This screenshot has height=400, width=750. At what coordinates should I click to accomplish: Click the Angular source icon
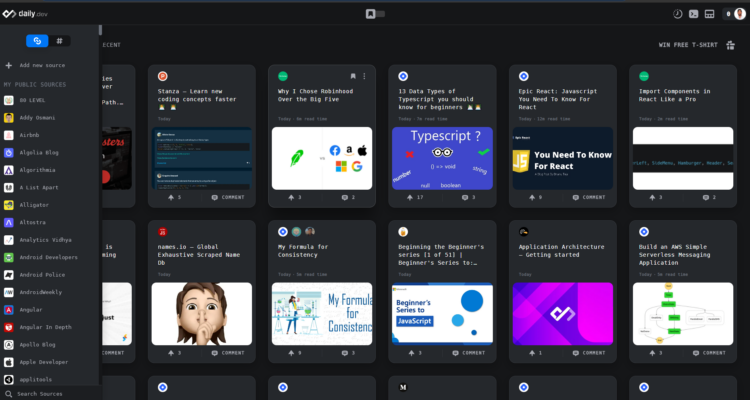click(x=9, y=310)
